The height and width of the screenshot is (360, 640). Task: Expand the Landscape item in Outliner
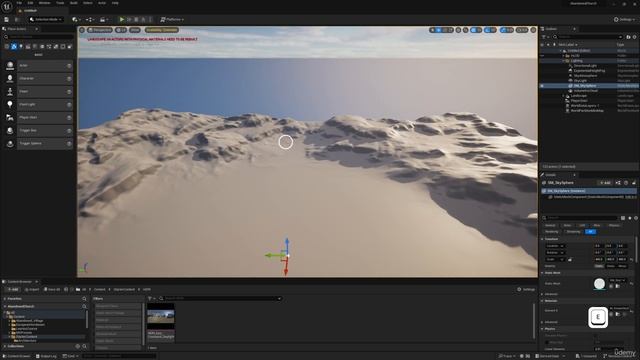564,96
